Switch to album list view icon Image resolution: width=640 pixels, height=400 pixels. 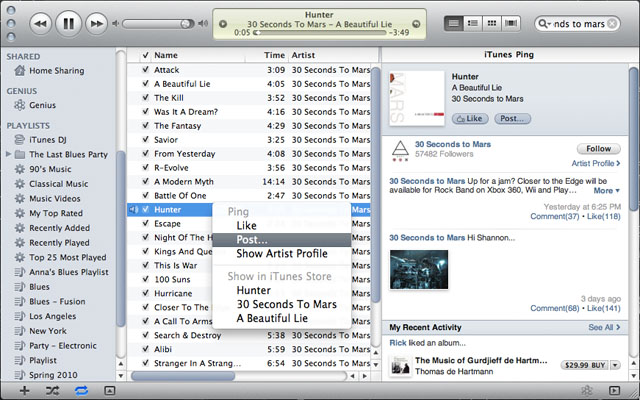coord(473,23)
